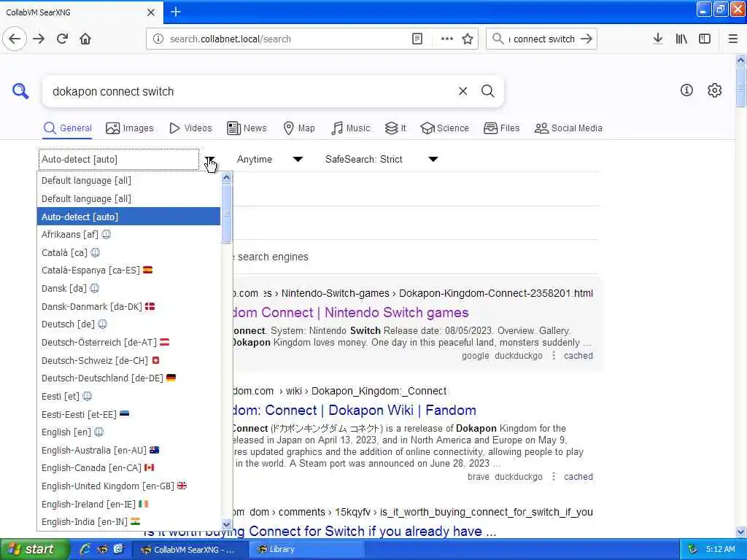Image resolution: width=747 pixels, height=560 pixels.
Task: Choose English-Australia [en-AU] option
Action: coord(128,450)
